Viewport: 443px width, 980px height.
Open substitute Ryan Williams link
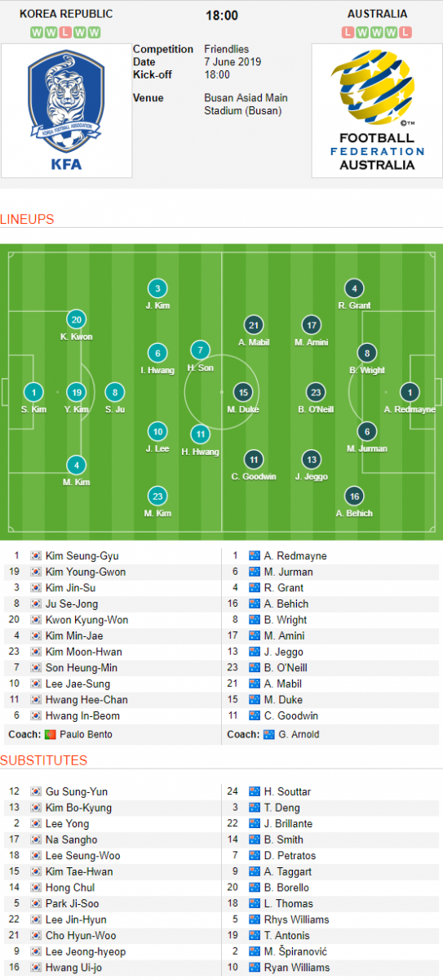297,968
